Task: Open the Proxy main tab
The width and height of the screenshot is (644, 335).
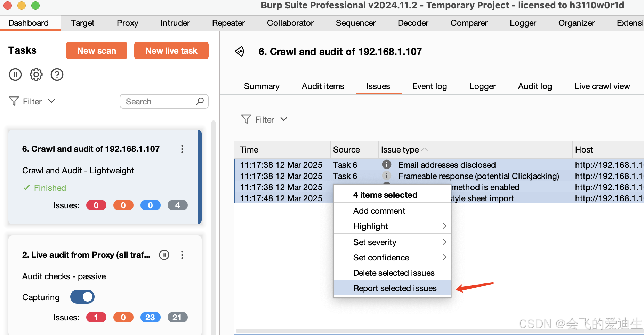Action: (x=128, y=23)
